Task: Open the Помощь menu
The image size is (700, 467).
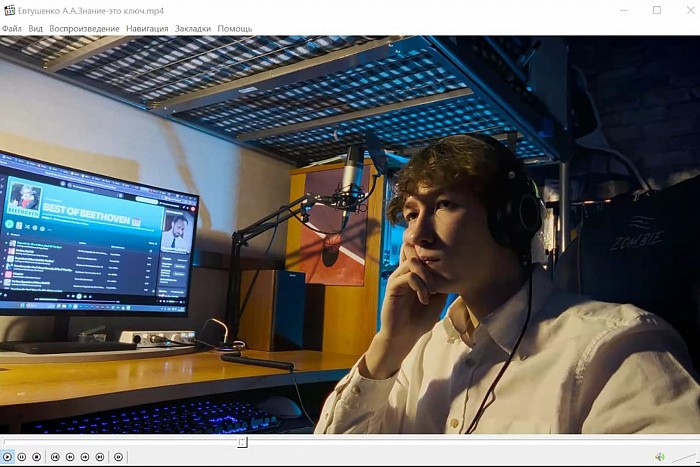Action: 235,29
